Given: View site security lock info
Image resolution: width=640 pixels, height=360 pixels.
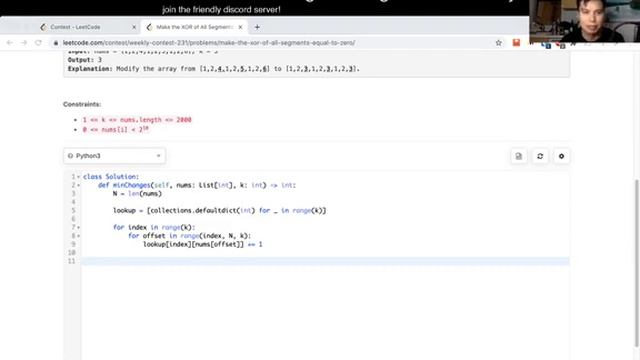Looking at the screenshot, I should [x=56, y=43].
